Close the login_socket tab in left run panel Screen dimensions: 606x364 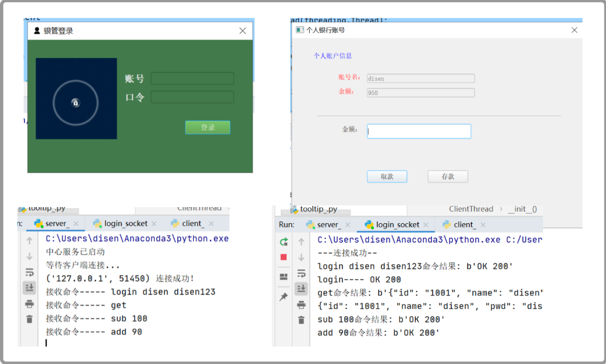[154, 224]
